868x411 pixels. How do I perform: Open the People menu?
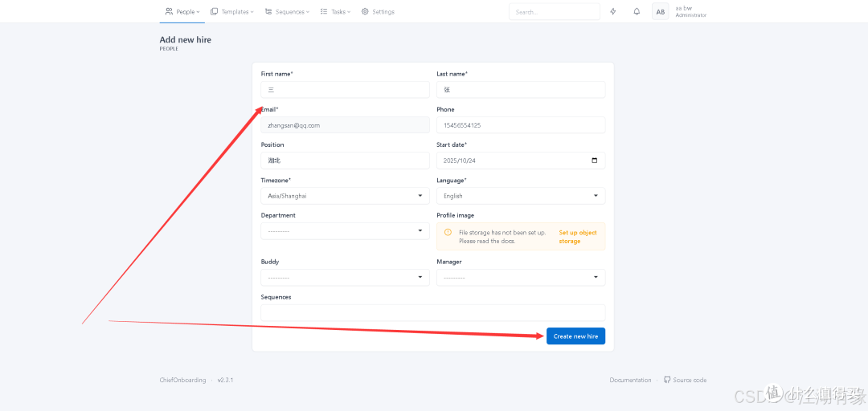tap(182, 11)
